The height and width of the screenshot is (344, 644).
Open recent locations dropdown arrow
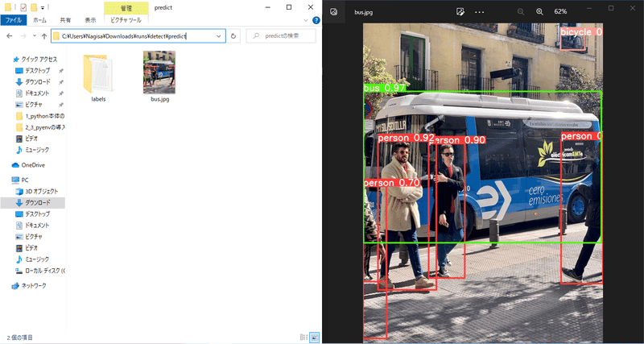(34, 36)
